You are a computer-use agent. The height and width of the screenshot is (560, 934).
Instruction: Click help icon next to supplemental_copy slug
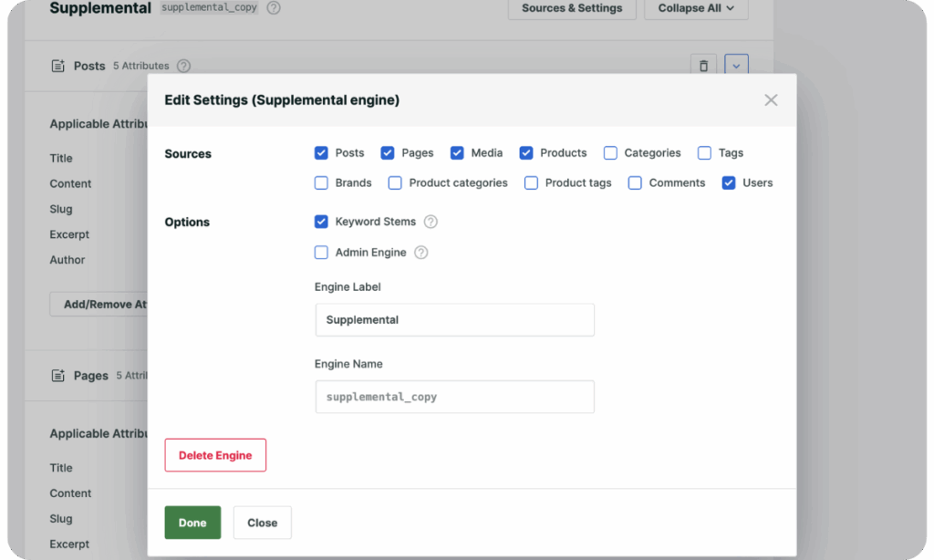(x=274, y=7)
